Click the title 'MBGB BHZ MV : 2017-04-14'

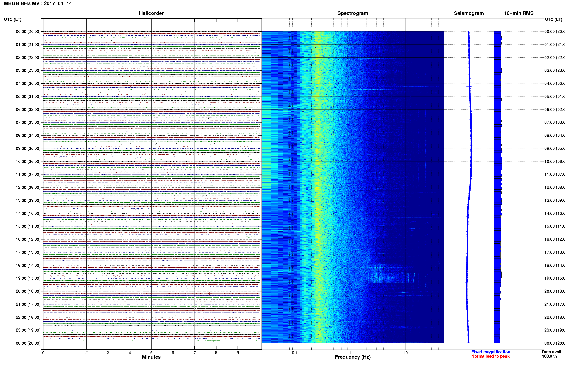pyautogui.click(x=38, y=3)
